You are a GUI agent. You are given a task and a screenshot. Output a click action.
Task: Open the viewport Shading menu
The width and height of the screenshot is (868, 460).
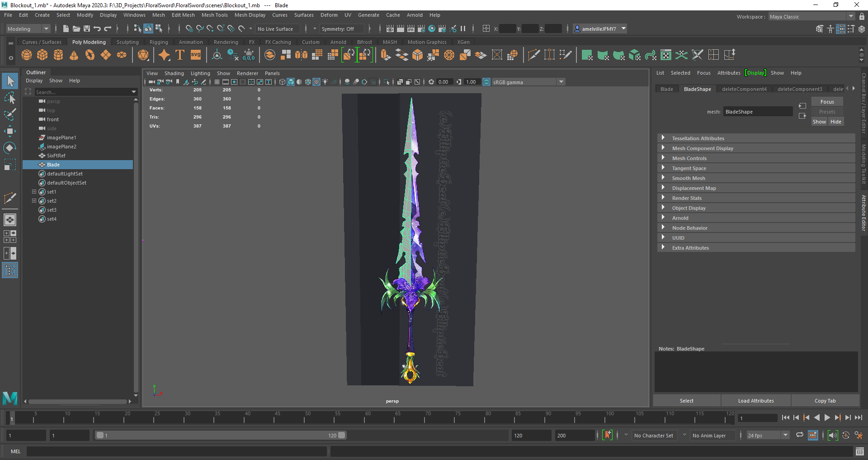click(174, 73)
